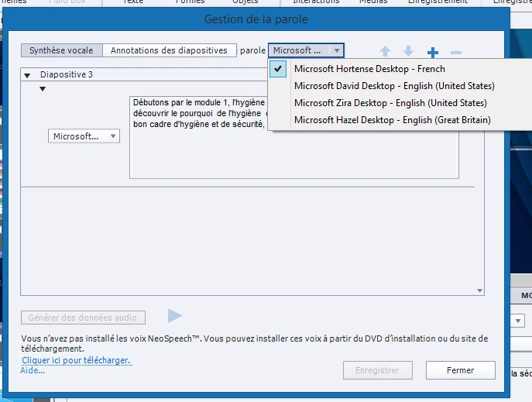Open the Aide... help link
This screenshot has width=532, height=402.
point(33,370)
